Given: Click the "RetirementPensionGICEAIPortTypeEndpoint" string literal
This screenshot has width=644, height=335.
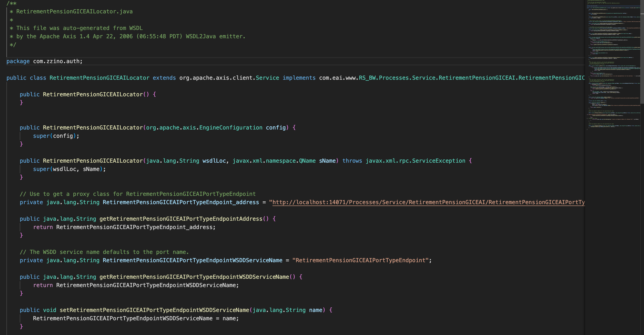Looking at the screenshot, I should pyautogui.click(x=360, y=260).
